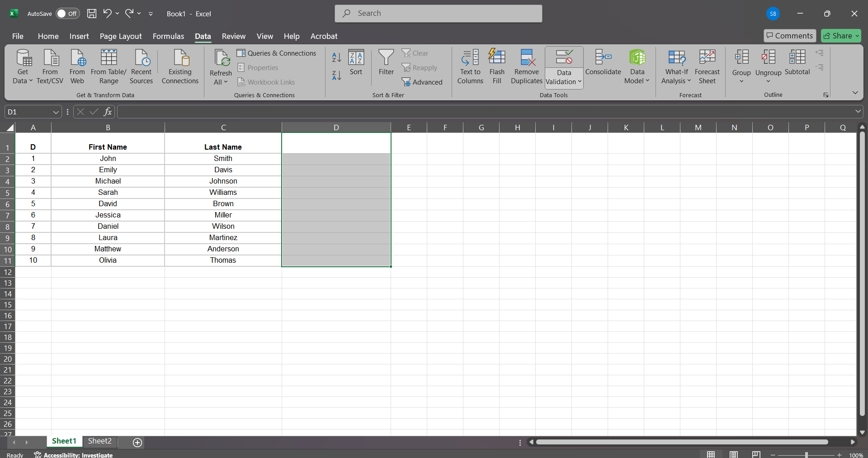Screen dimensions: 868x458
Task: Click the Share button
Action: (840, 36)
